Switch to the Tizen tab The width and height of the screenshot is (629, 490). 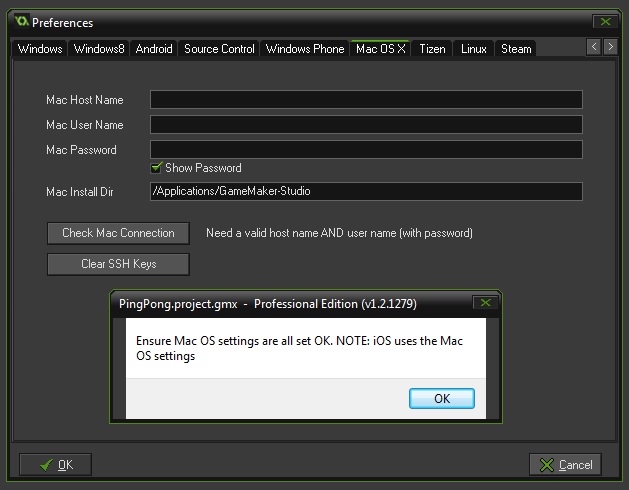432,48
